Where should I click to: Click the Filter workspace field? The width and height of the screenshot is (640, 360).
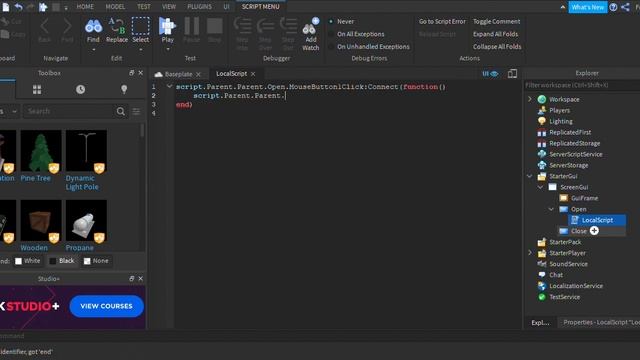(582, 85)
